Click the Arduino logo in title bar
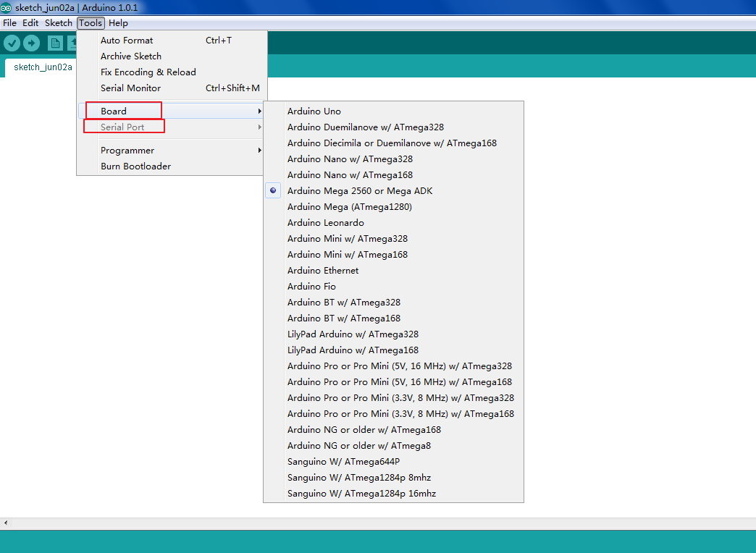This screenshot has width=756, height=553. (7, 8)
